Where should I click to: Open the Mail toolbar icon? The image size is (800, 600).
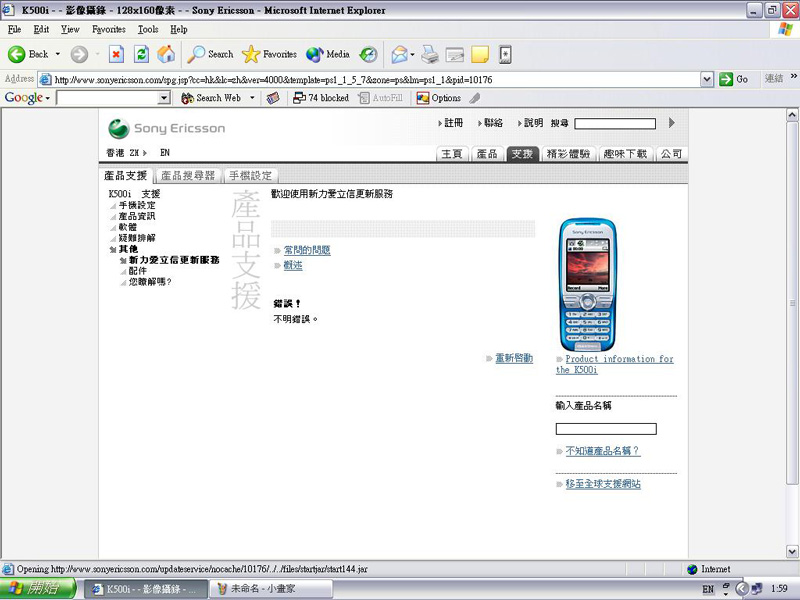point(400,54)
